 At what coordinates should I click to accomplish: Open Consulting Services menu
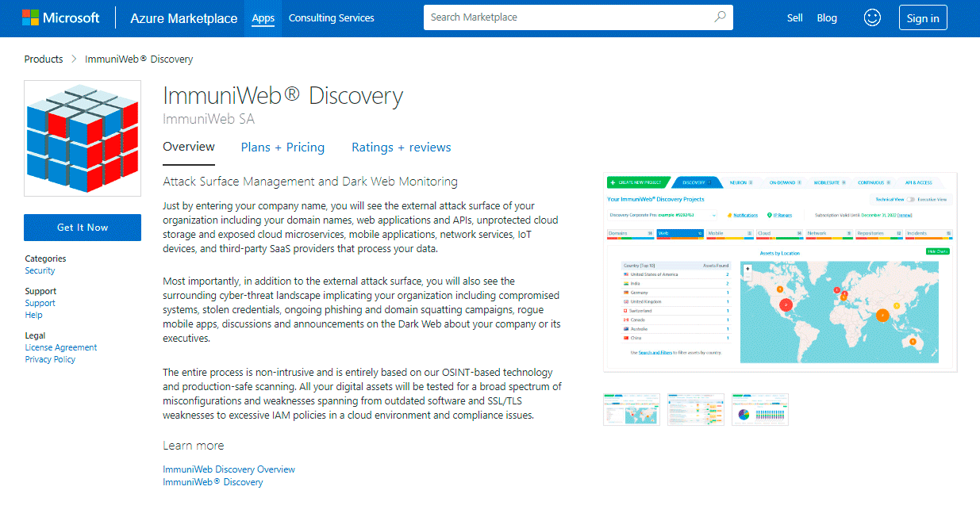click(x=332, y=17)
